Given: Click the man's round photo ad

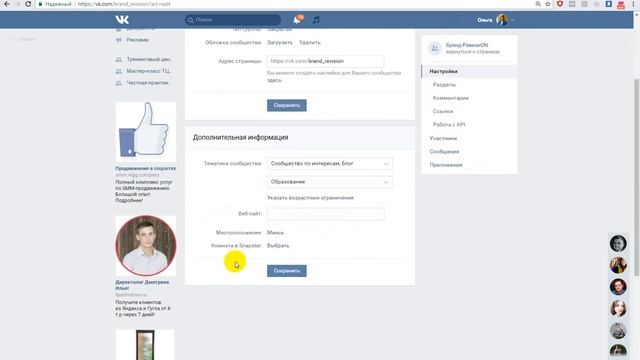Looking at the screenshot, I should coord(146,246).
